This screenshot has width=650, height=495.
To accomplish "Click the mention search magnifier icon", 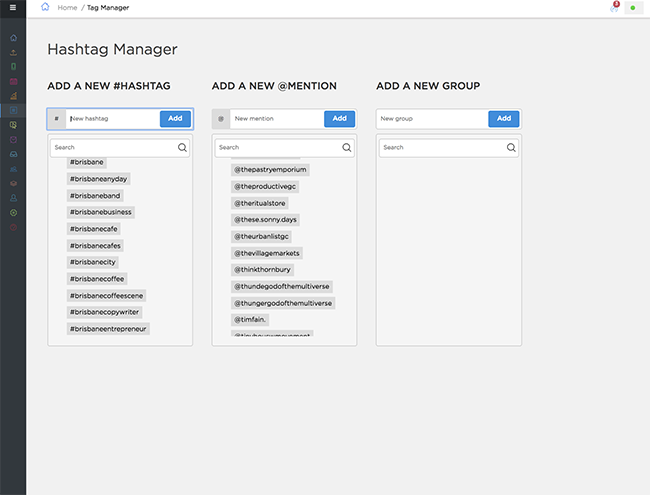I will 347,148.
